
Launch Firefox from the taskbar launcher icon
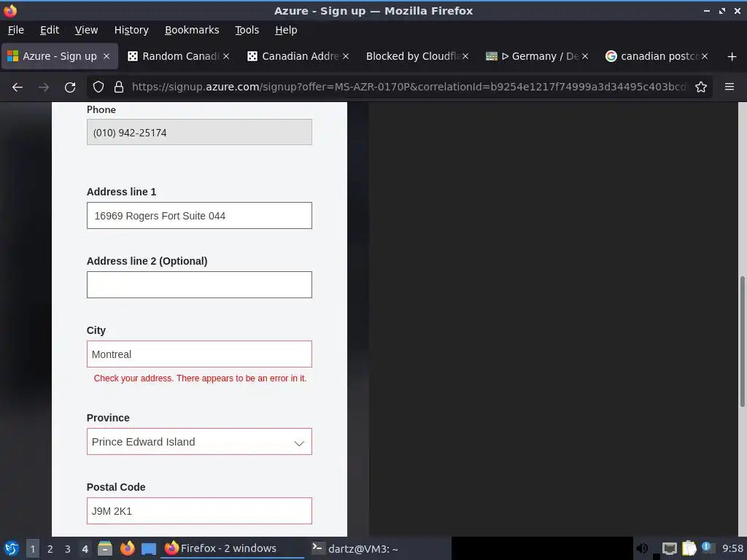127,548
